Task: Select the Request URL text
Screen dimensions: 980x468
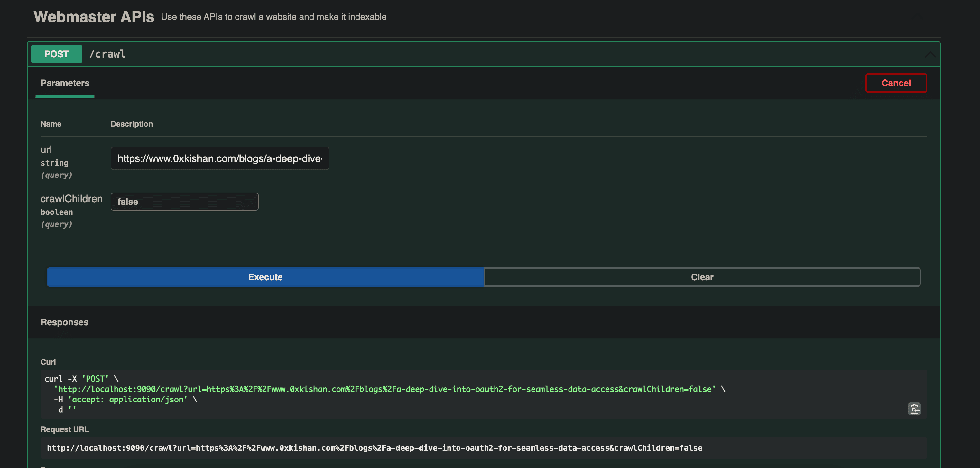Action: click(x=375, y=448)
